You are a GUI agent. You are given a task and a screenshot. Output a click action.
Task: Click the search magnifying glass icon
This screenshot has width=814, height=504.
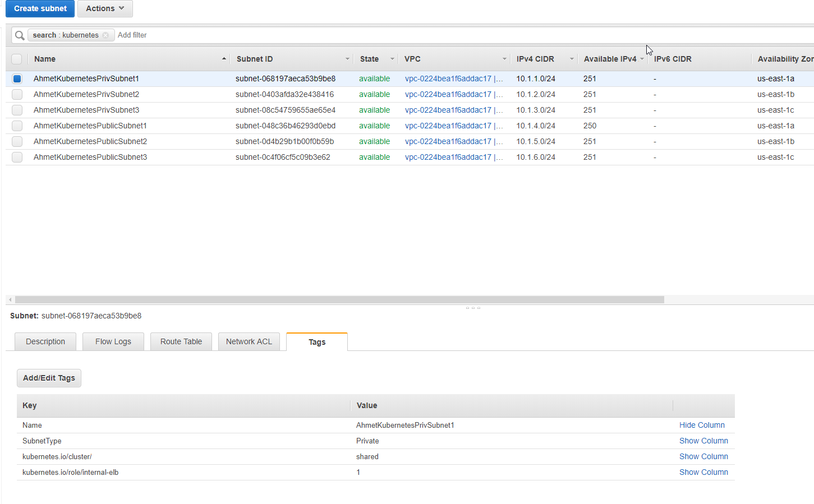[x=19, y=35]
